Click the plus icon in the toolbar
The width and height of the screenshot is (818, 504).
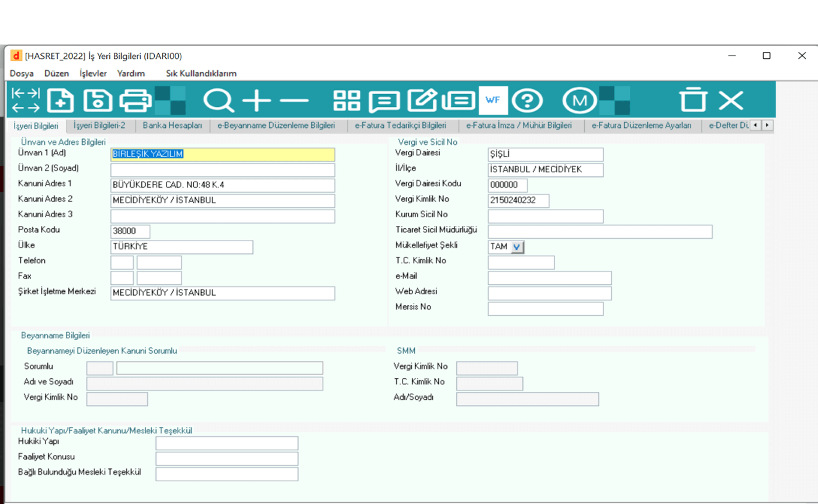point(257,100)
